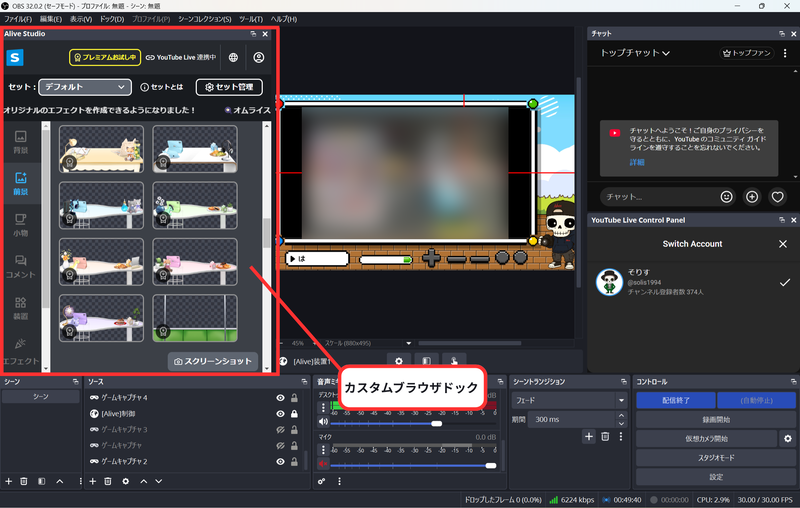Open source properties gear in ソース dock
Screen dimensions: 800x508
pos(126,481)
